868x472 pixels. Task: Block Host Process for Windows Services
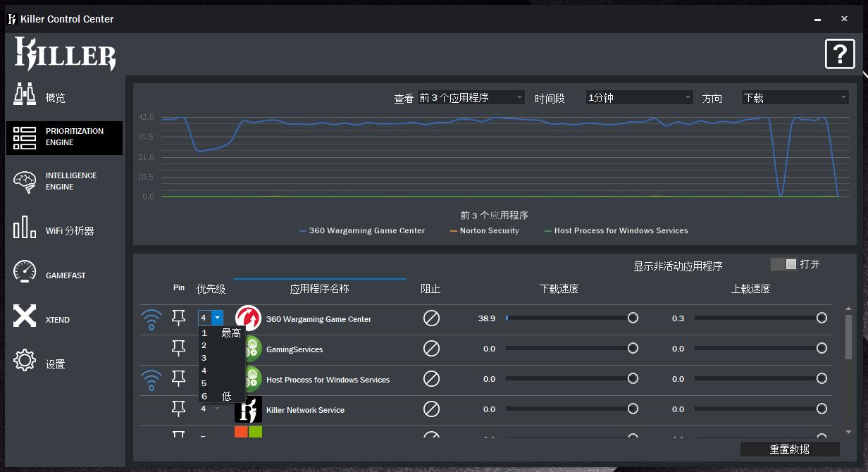pyautogui.click(x=431, y=379)
